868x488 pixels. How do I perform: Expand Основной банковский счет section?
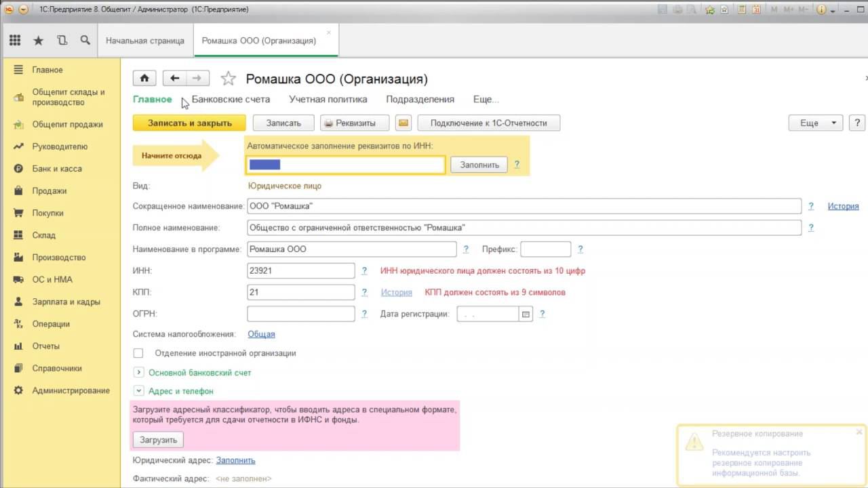click(138, 372)
